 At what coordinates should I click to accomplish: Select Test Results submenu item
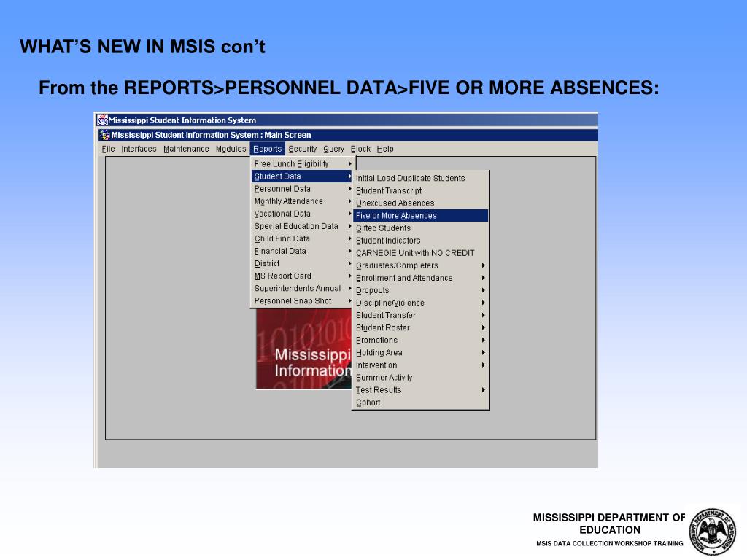[421, 390]
